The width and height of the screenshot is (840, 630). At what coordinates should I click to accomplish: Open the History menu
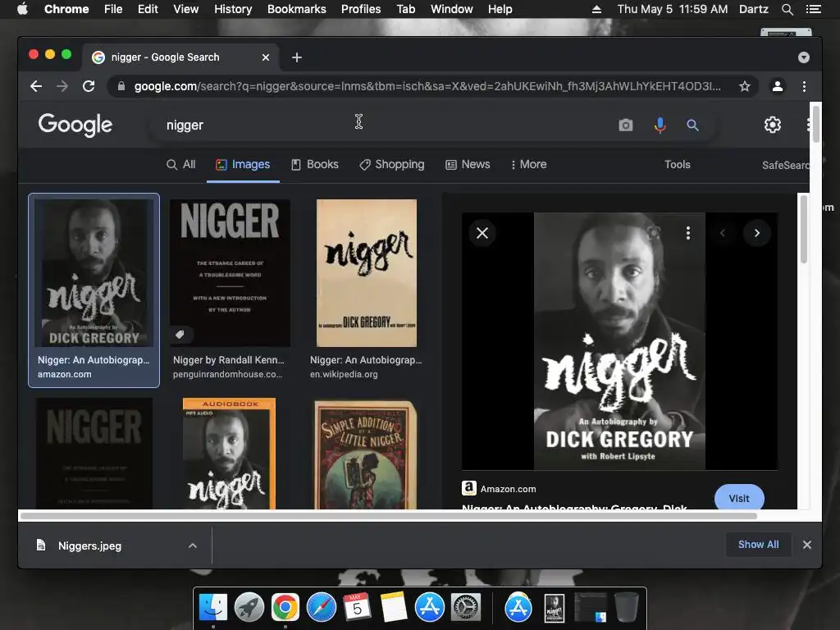point(233,9)
